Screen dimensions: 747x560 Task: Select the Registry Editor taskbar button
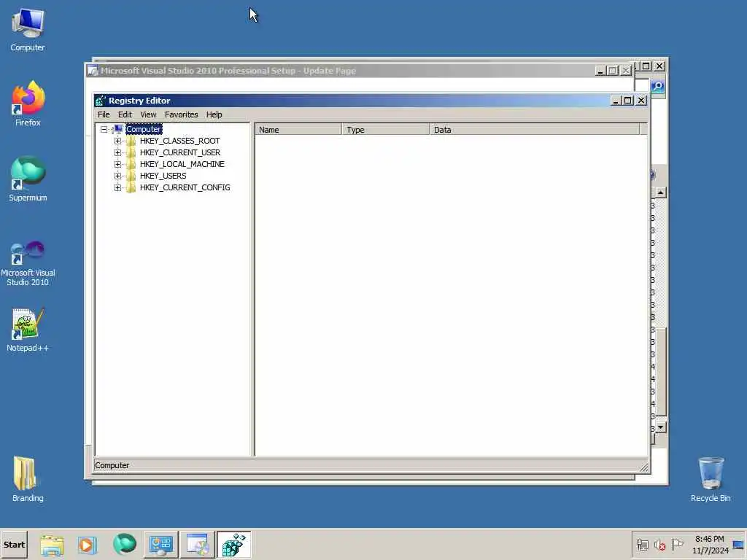coord(233,545)
